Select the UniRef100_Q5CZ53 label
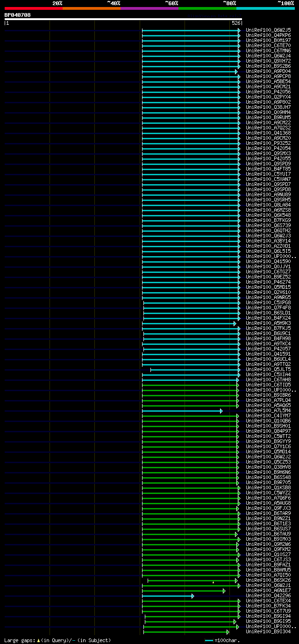299x644 pixels. point(269,462)
